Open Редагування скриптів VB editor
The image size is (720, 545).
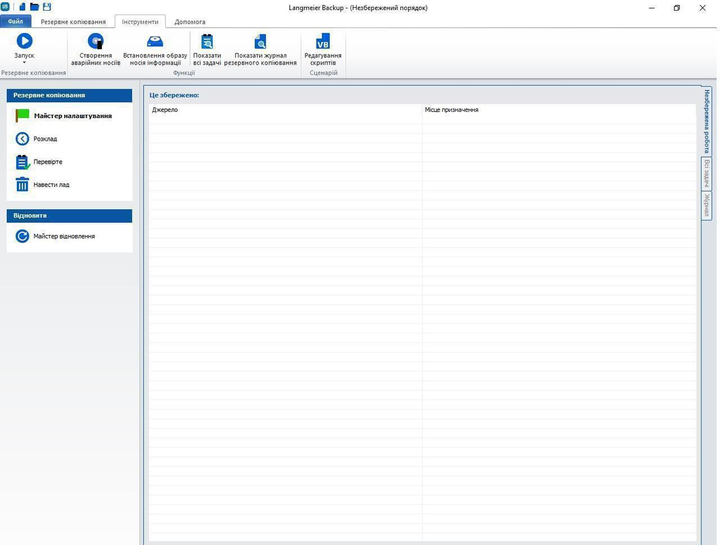pyautogui.click(x=323, y=49)
